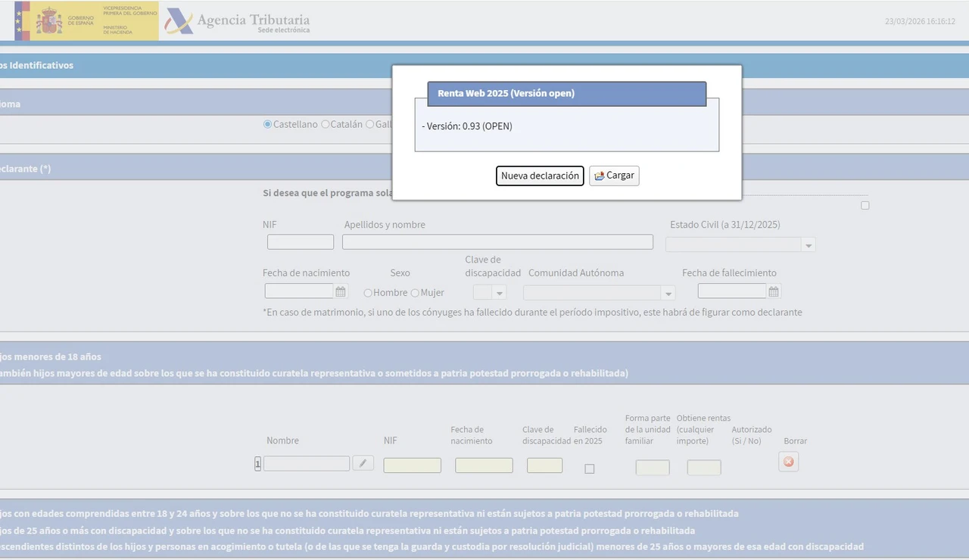Click the child's Fecha de nacimiento field
The image size is (969, 560).
click(x=484, y=465)
